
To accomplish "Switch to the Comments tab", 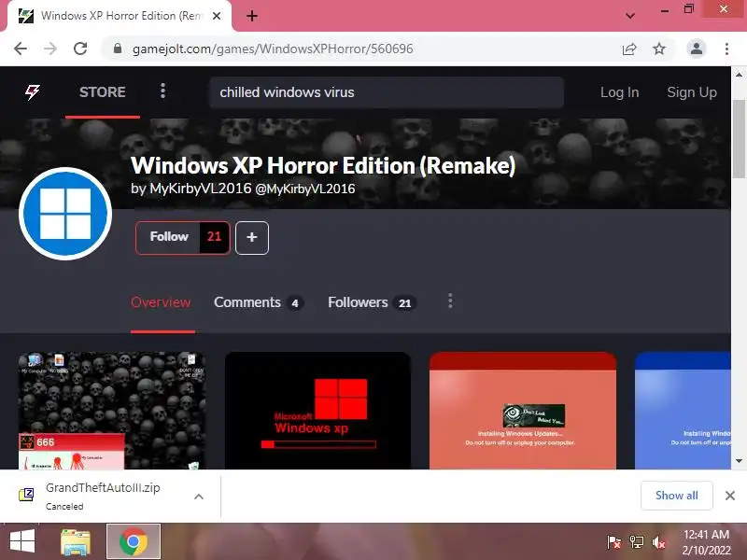I will click(259, 302).
